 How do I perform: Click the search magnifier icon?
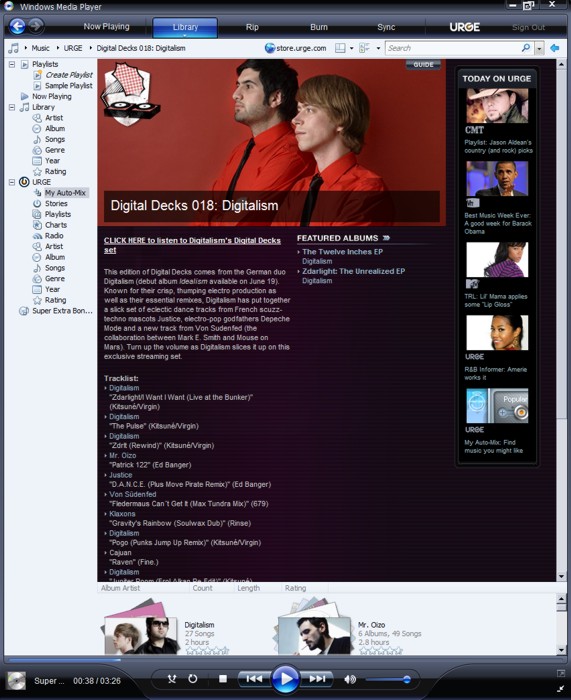[526, 48]
